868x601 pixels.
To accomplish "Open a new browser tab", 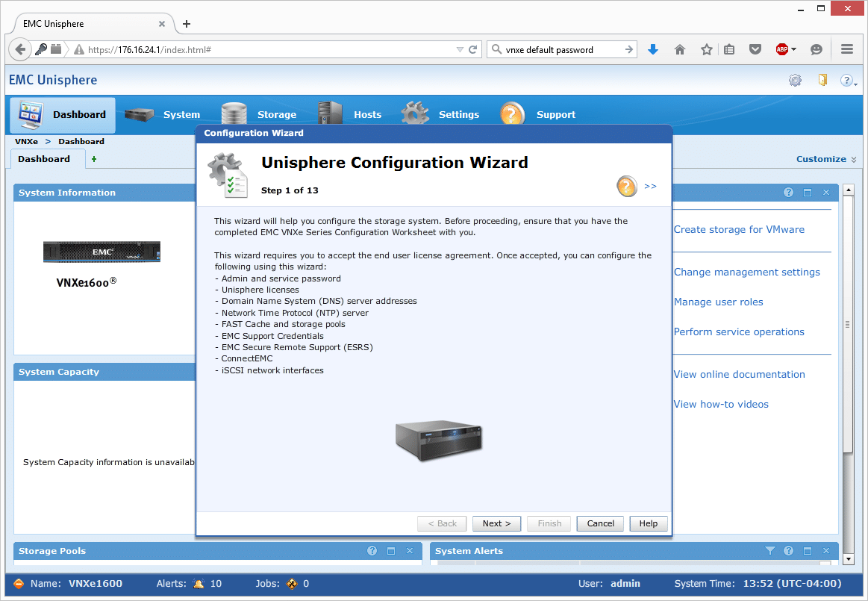I will [187, 24].
